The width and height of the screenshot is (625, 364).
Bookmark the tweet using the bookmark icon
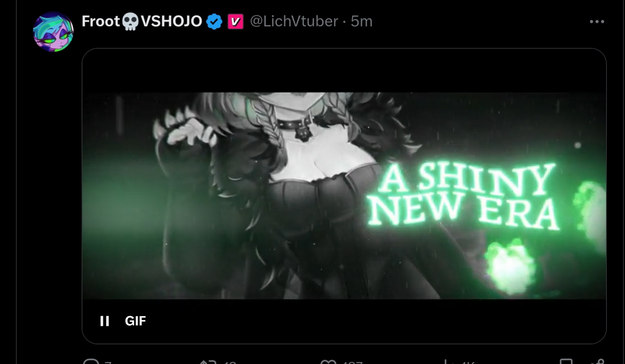(566, 361)
